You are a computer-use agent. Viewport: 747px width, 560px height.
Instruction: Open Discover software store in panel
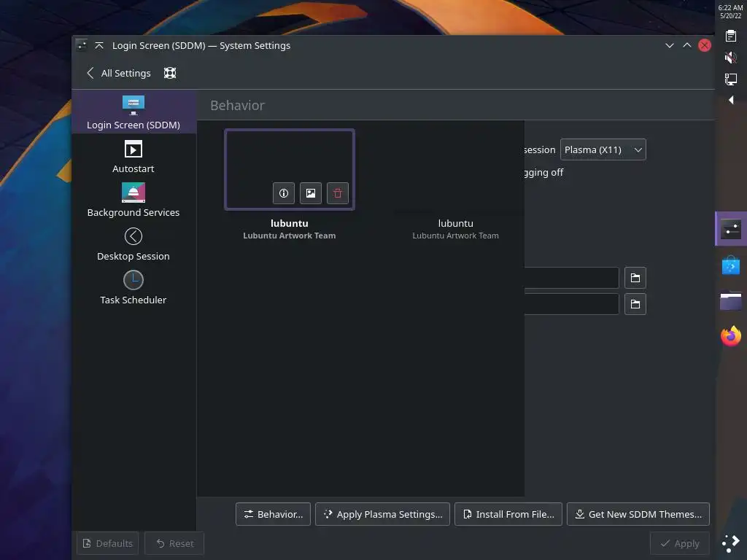(731, 265)
